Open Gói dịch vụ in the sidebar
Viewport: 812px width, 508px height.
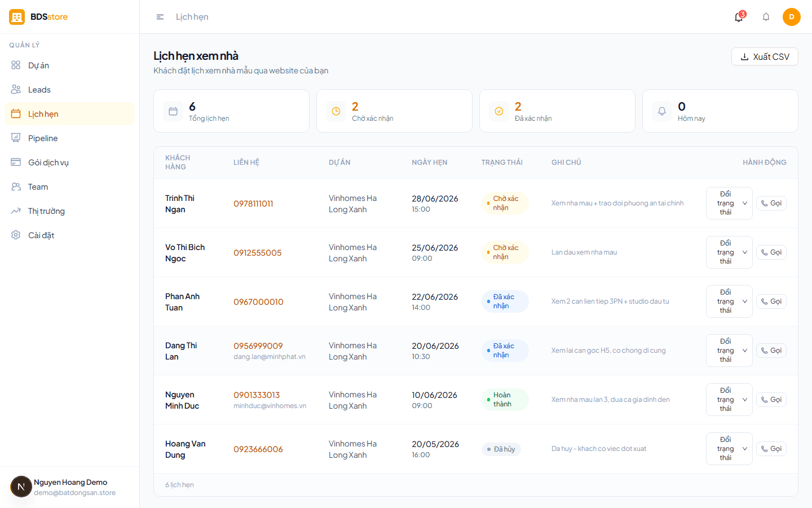click(69, 163)
